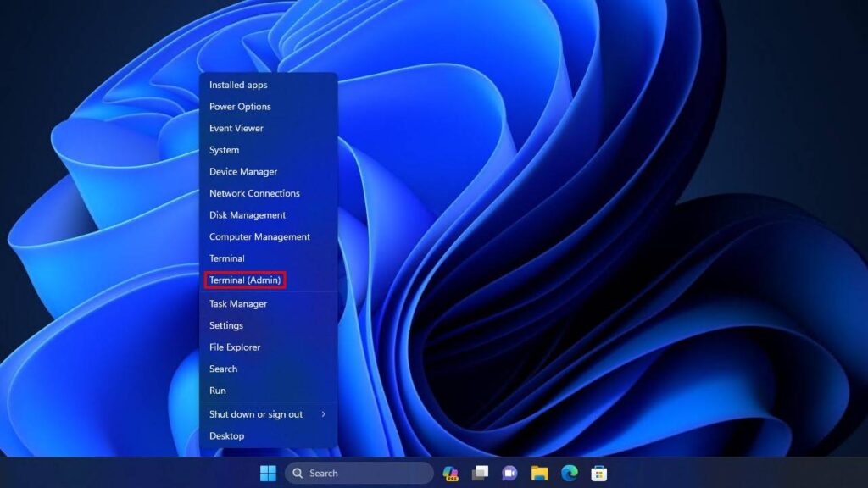Viewport: 868px width, 488px height.
Task: Open the Task View window icon on taskbar
Action: [x=480, y=473]
